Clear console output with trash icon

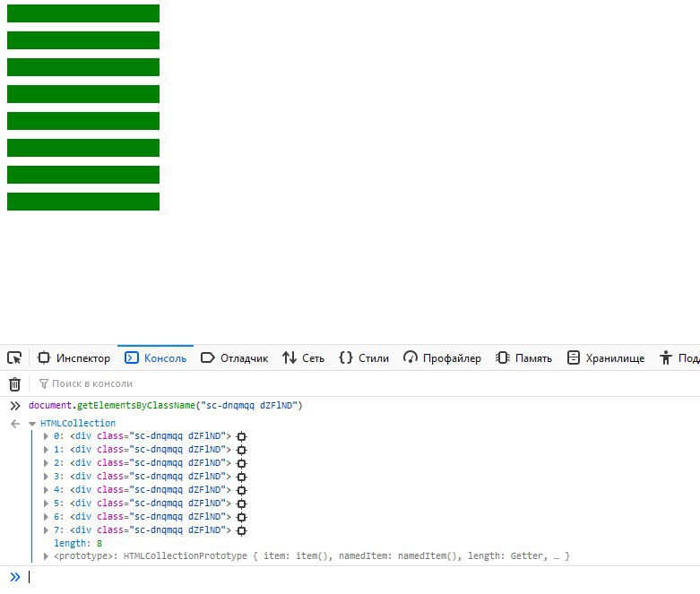(x=14, y=383)
